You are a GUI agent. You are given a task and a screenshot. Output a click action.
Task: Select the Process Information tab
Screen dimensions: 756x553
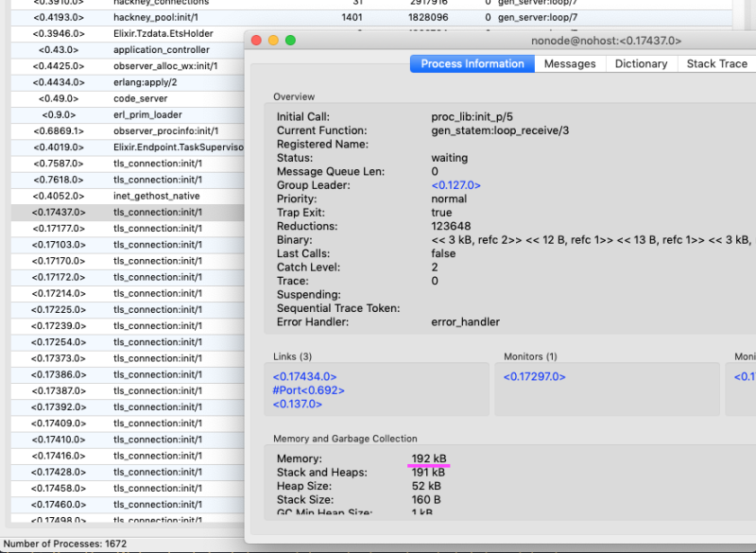[x=472, y=63]
